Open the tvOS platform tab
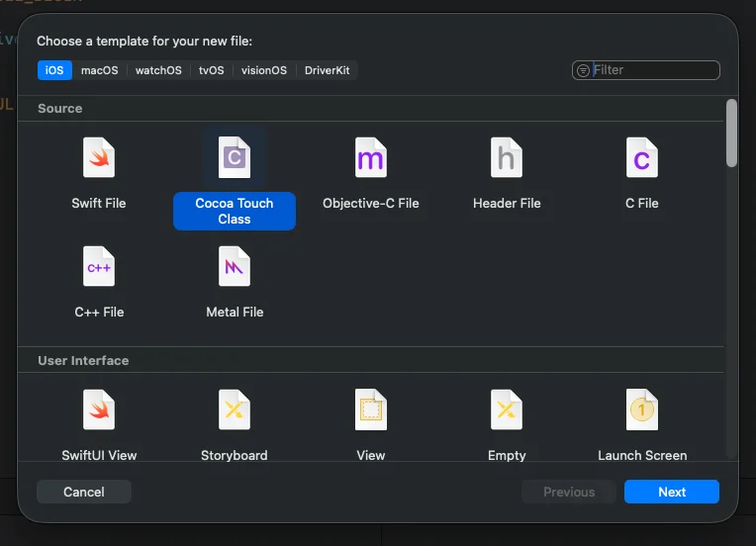Viewport: 756px width, 546px height. pyautogui.click(x=212, y=70)
